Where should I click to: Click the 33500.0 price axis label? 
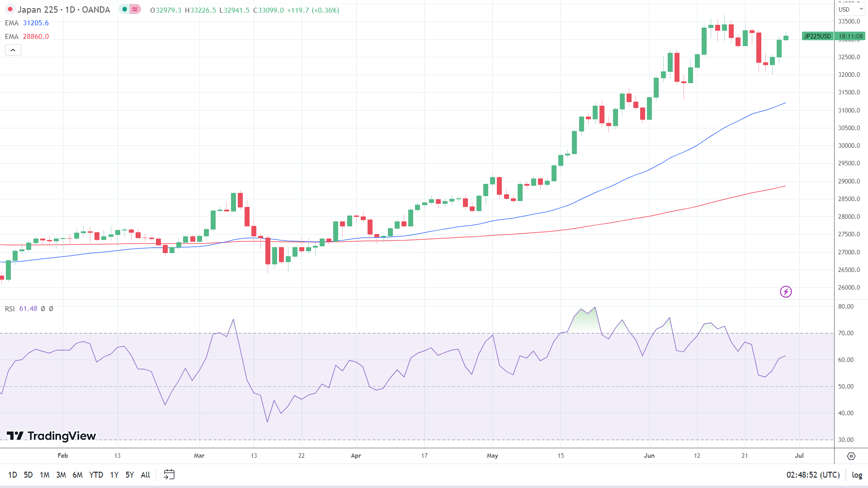[849, 22]
